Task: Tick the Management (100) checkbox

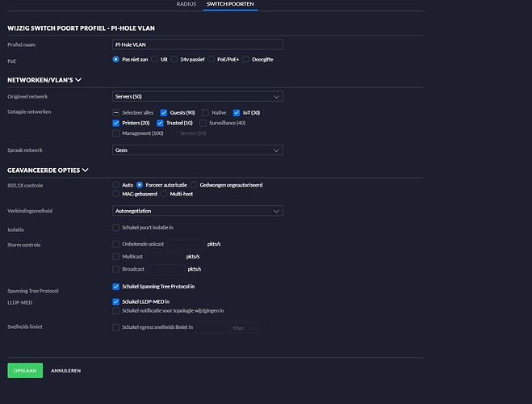Action: pos(116,133)
